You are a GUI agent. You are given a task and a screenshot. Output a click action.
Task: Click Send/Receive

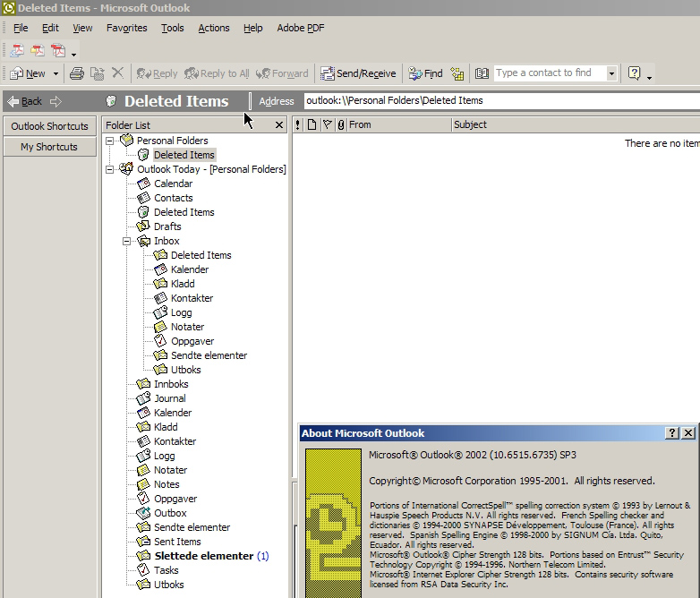[358, 73]
